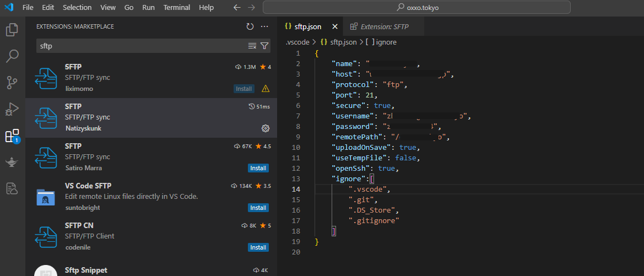
Task: Refresh the extensions marketplace list
Action: [250, 26]
